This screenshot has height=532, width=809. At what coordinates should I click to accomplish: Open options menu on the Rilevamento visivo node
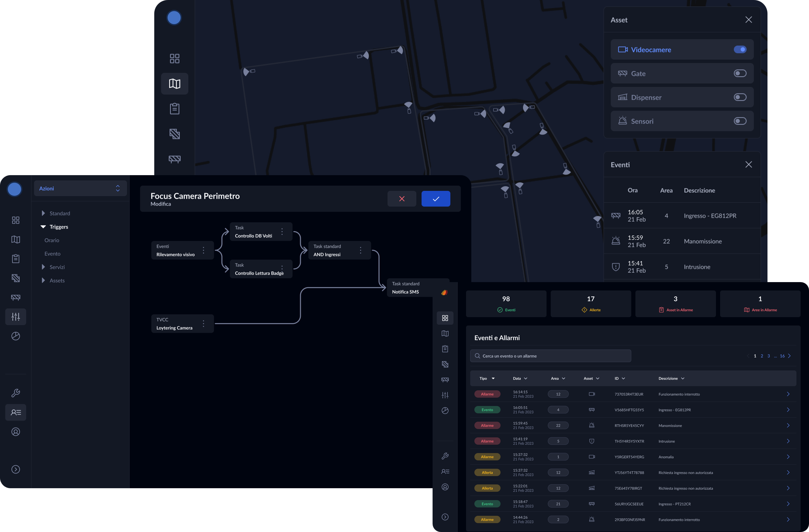point(203,250)
